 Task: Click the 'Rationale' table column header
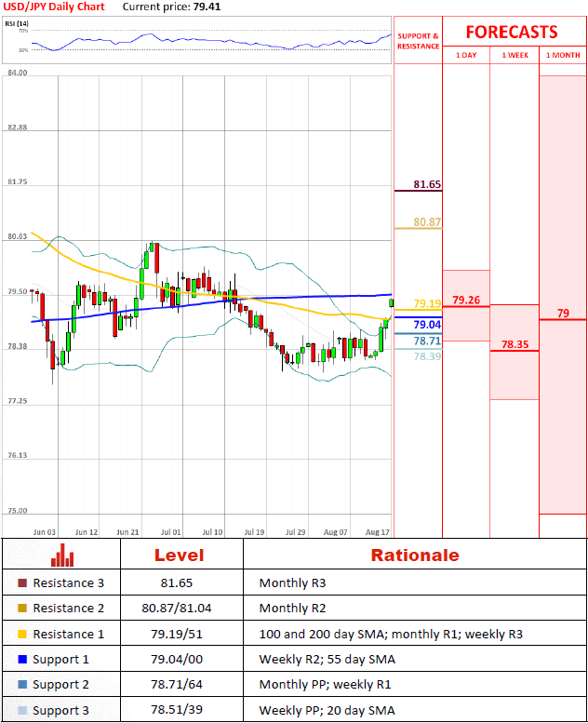click(x=415, y=556)
